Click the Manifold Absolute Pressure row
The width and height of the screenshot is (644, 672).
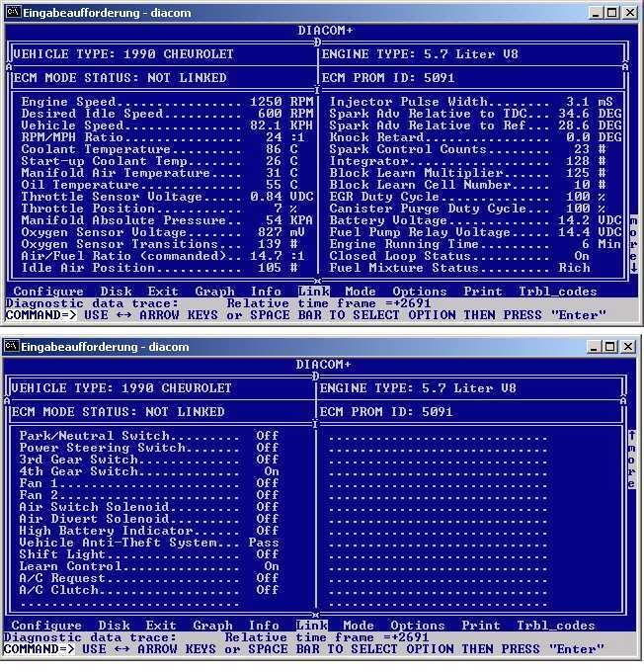point(167,220)
